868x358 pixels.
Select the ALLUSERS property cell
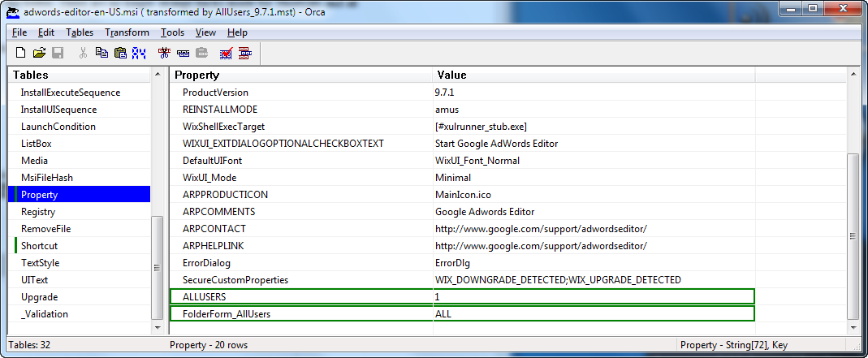click(x=301, y=297)
